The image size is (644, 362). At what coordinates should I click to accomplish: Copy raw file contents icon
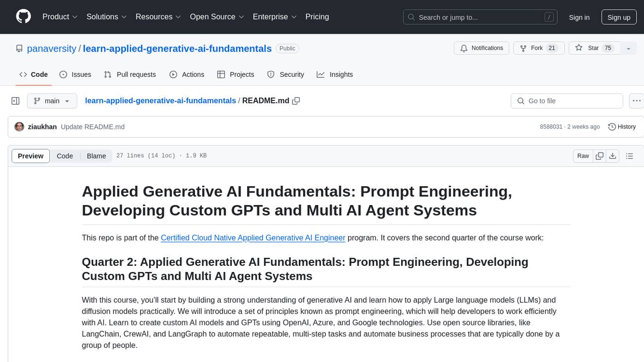coord(599,156)
